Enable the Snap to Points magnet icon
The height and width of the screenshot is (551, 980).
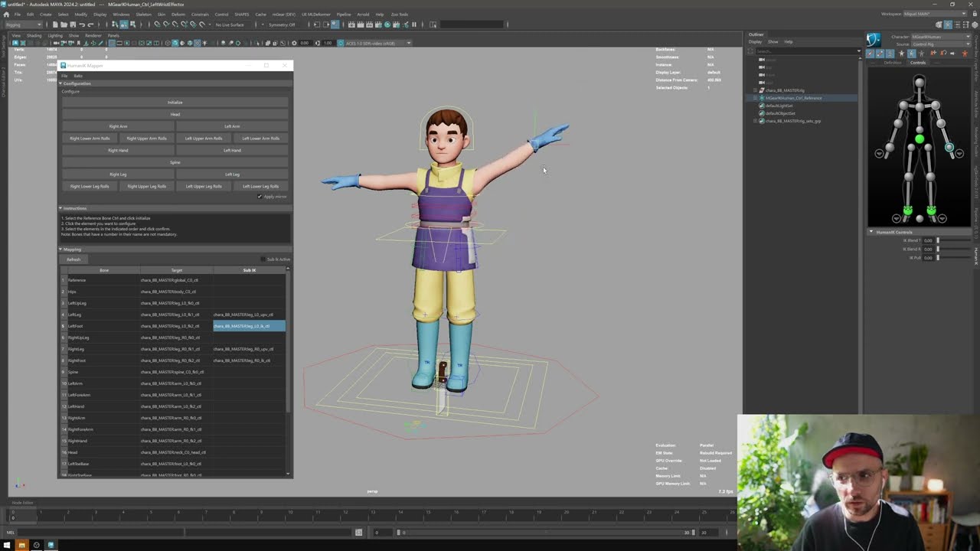click(174, 24)
